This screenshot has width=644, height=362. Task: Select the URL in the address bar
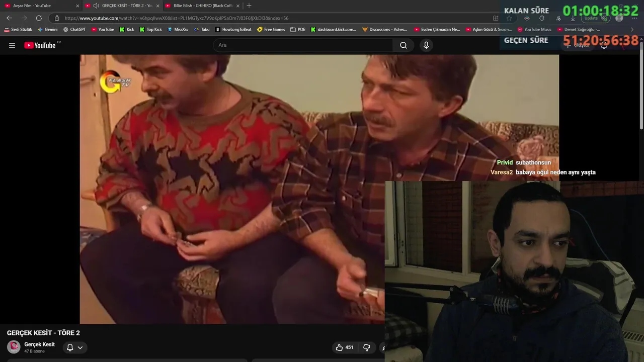[176, 18]
